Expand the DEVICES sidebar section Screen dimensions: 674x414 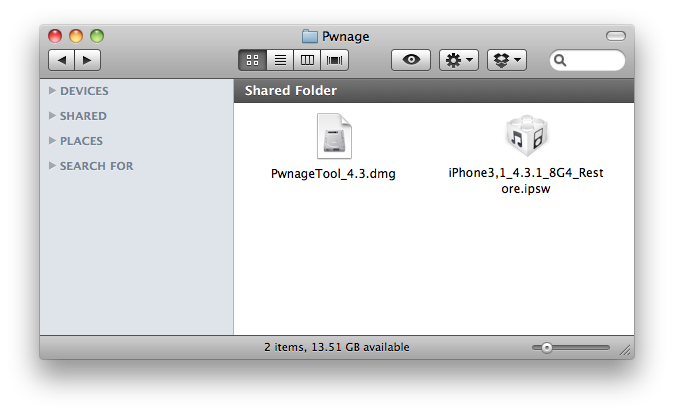[53, 91]
